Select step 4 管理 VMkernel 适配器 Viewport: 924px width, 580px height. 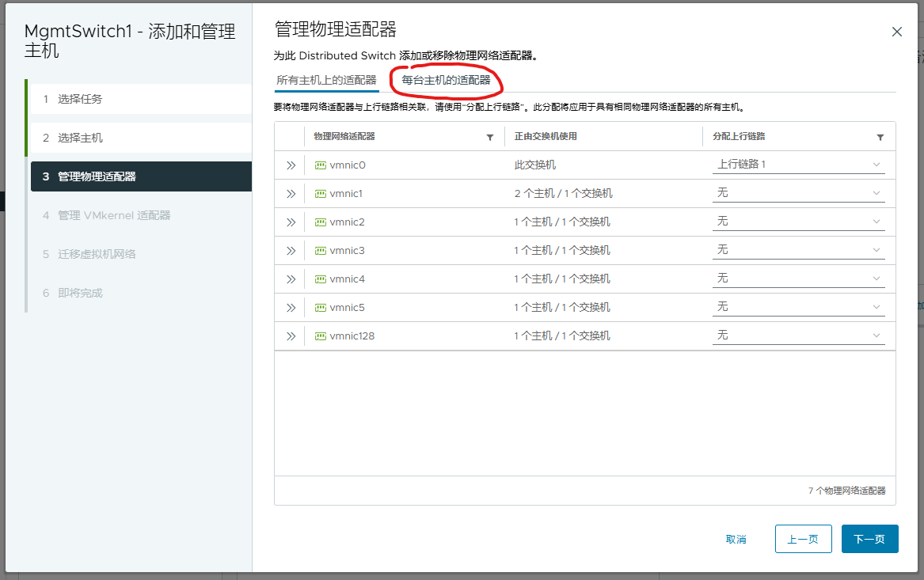pos(141,215)
